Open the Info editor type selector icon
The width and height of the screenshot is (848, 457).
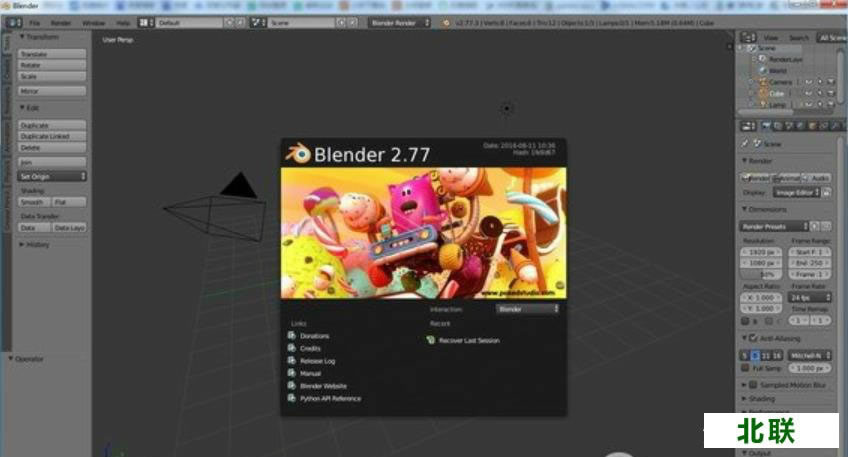point(13,23)
